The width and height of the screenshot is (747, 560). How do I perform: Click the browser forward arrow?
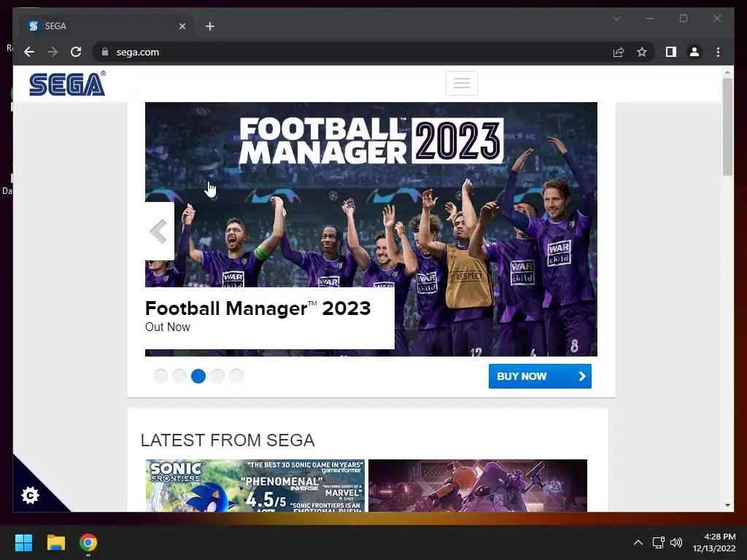(x=53, y=52)
